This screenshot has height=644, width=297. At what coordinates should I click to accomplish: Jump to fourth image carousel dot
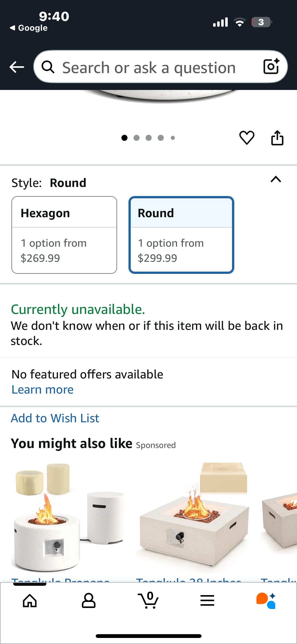tap(161, 138)
